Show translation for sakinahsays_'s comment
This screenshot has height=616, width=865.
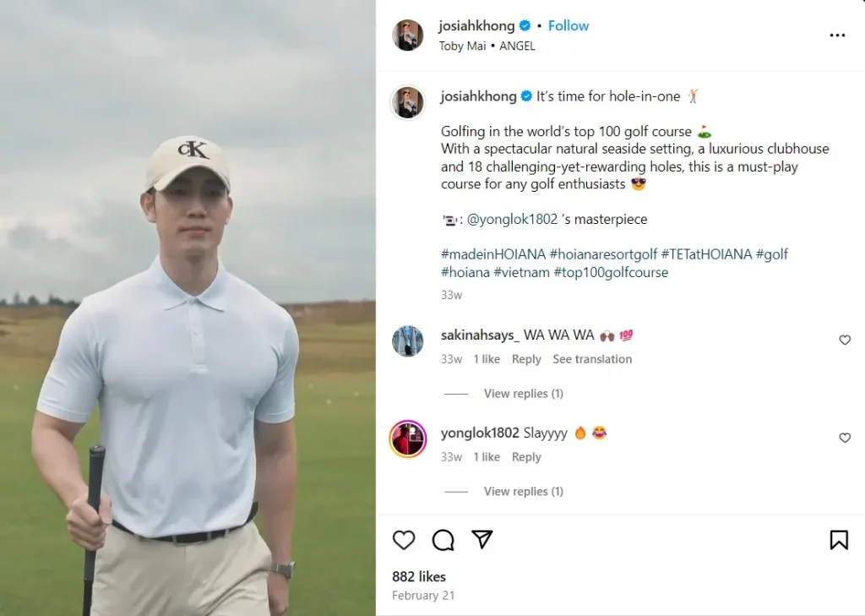click(x=592, y=358)
